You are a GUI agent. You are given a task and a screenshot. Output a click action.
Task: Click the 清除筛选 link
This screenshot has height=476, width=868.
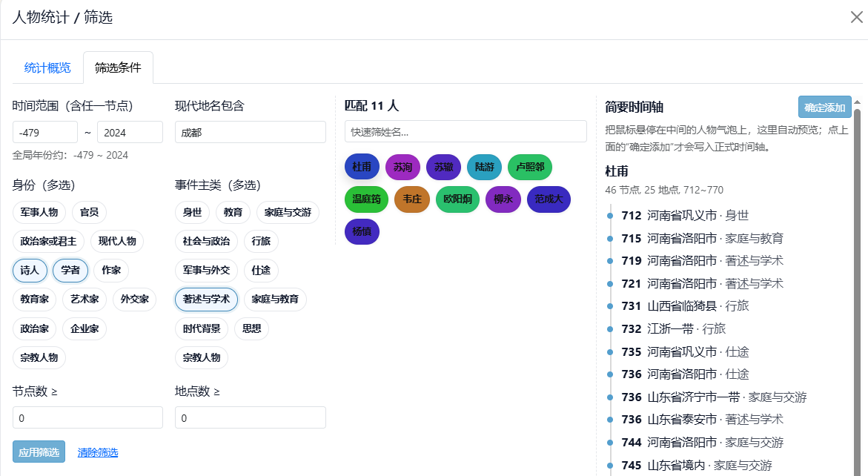(x=98, y=452)
